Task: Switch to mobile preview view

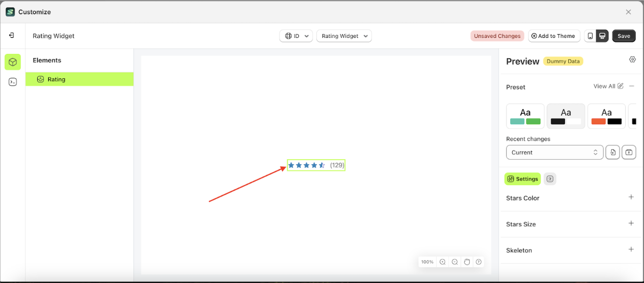Action: click(590, 36)
